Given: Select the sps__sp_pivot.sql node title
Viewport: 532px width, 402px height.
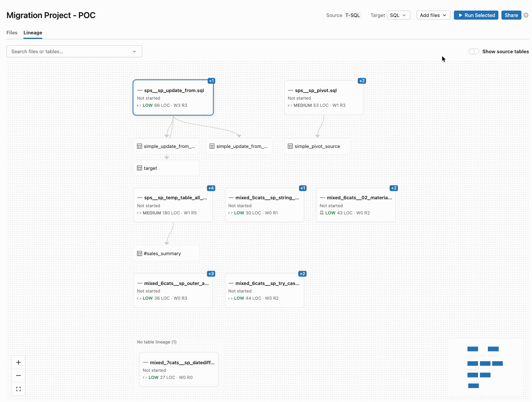Looking at the screenshot, I should [316, 91].
